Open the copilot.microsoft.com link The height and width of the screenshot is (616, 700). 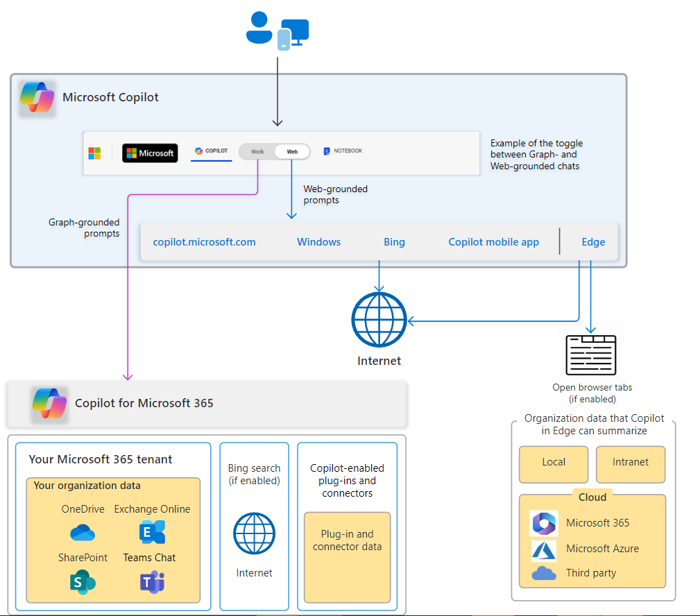pyautogui.click(x=205, y=242)
